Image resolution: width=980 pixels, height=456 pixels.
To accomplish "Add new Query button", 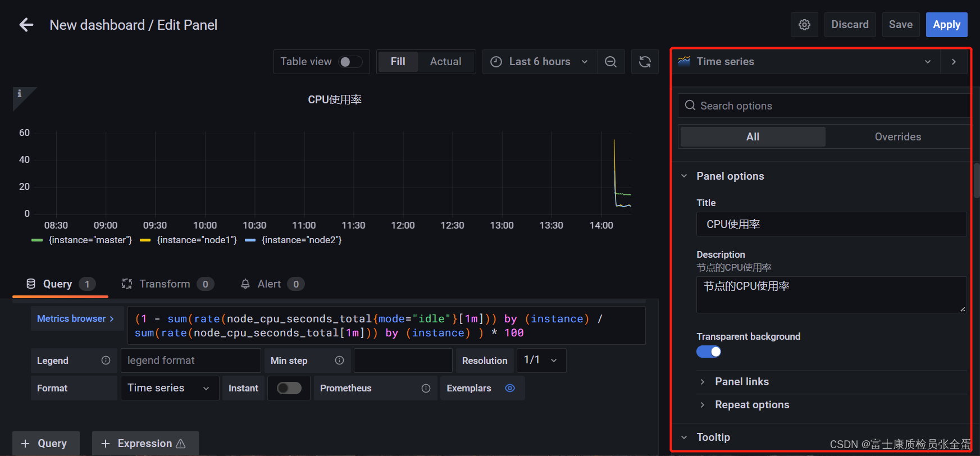I will 46,444.
